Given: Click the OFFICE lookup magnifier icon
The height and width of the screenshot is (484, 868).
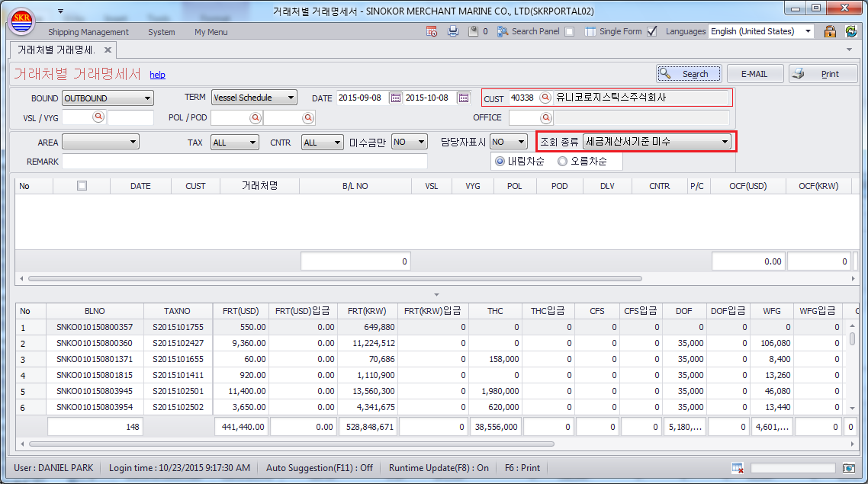Looking at the screenshot, I should pyautogui.click(x=546, y=118).
